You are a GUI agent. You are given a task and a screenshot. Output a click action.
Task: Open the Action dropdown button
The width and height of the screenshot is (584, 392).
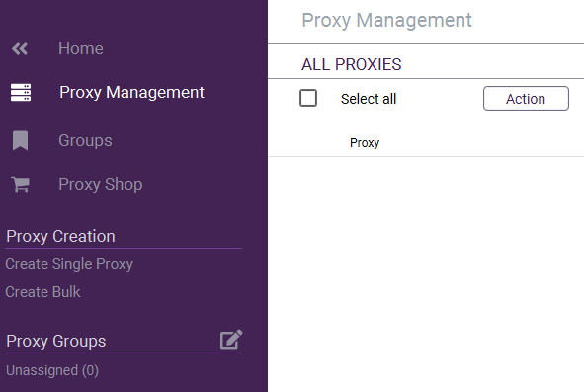526,99
